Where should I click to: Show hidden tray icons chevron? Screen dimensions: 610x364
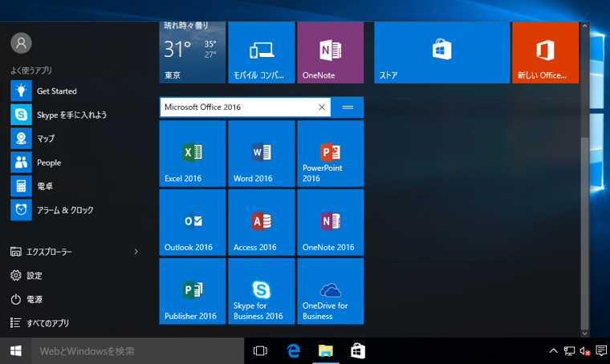tap(553, 351)
